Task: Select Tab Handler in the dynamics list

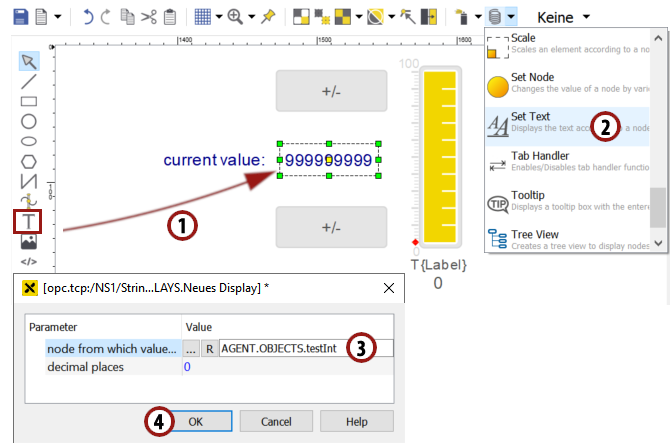Action: coord(540,156)
